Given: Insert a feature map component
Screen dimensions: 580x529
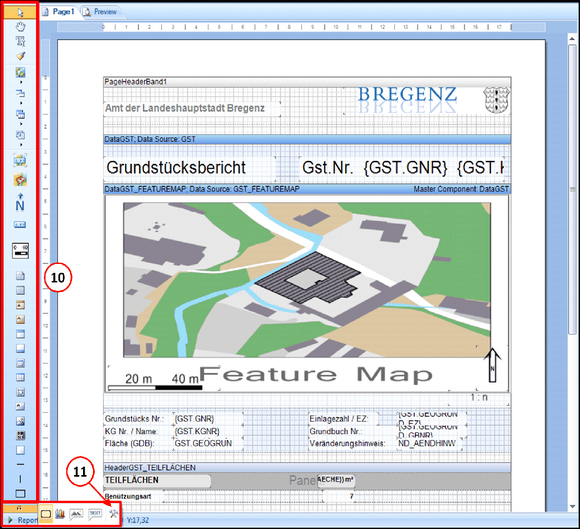Looking at the screenshot, I should pyautogui.click(x=20, y=180).
